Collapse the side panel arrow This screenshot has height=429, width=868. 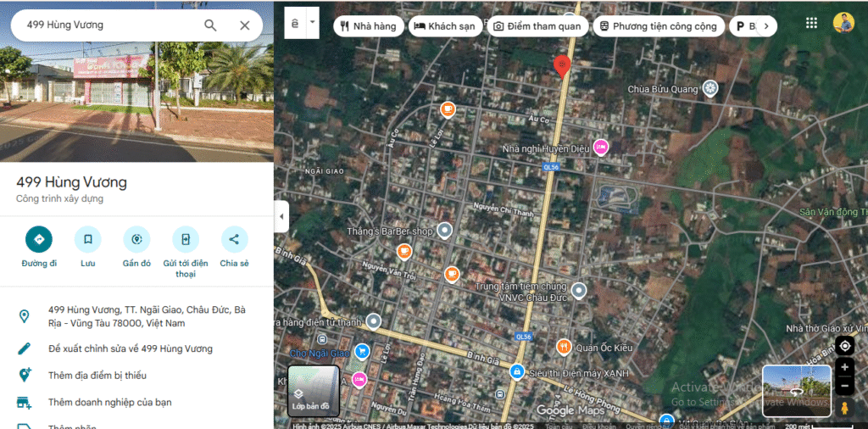(x=281, y=217)
